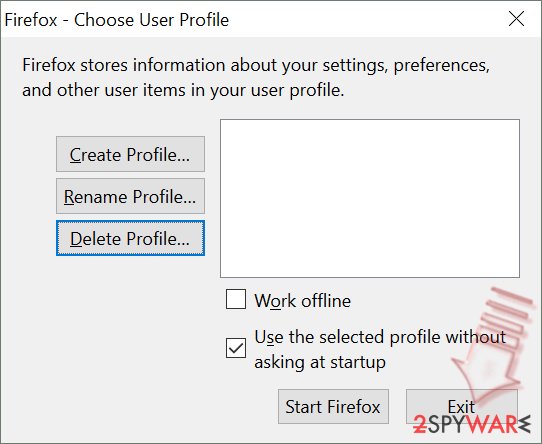Open the Rename Profile dialog

tap(130, 196)
